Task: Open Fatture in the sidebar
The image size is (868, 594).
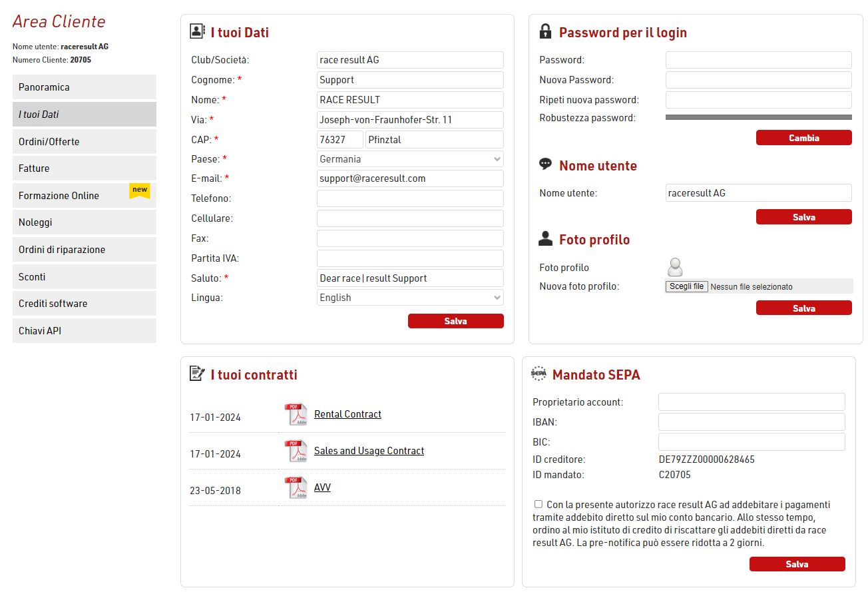Action: 85,168
